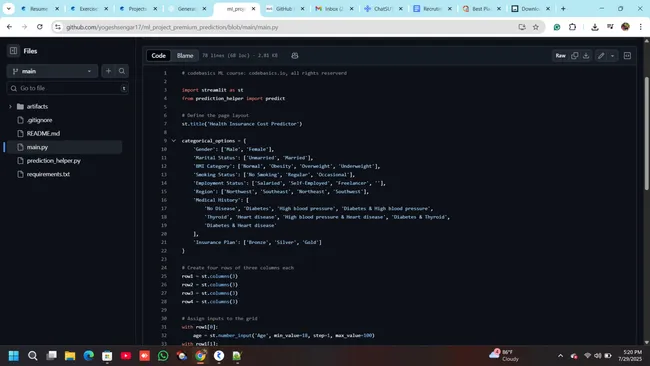Collapse the Files side panel icon

[x=13, y=51]
